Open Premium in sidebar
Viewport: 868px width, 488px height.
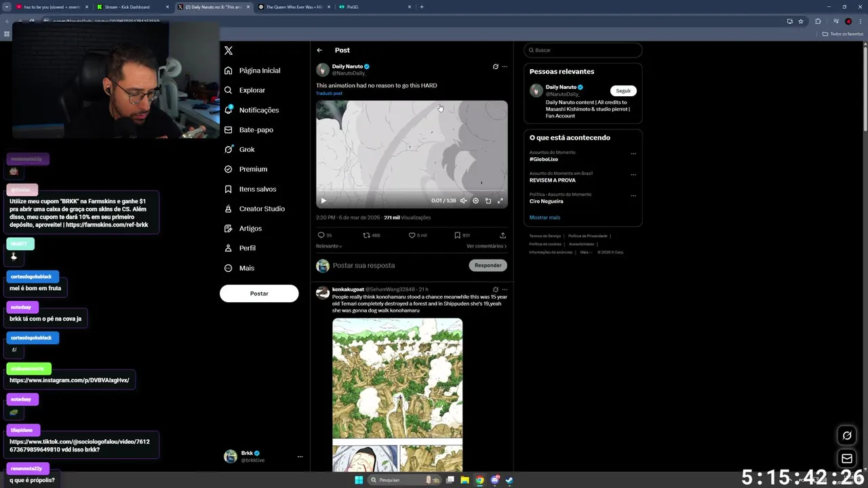pos(245,169)
